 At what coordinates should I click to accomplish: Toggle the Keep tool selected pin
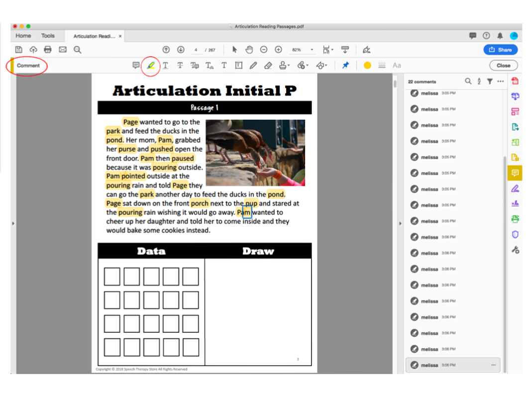[x=345, y=65]
